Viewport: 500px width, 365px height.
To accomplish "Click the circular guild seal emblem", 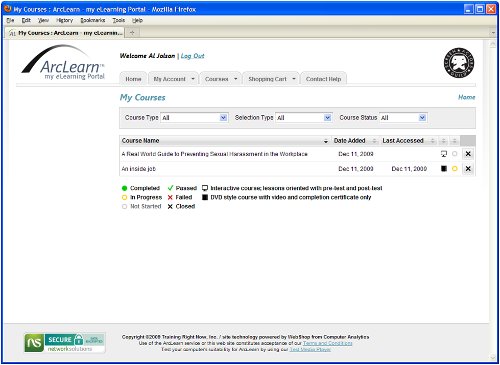I will pyautogui.click(x=459, y=63).
